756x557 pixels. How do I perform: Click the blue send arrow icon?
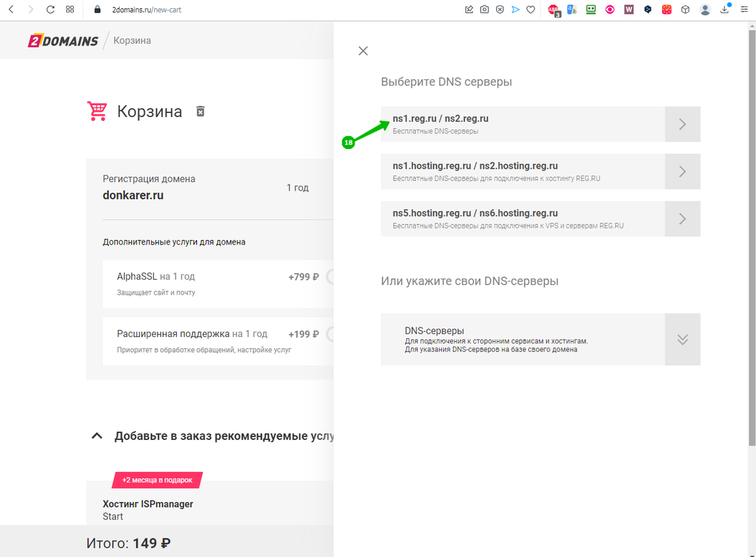tap(516, 9)
